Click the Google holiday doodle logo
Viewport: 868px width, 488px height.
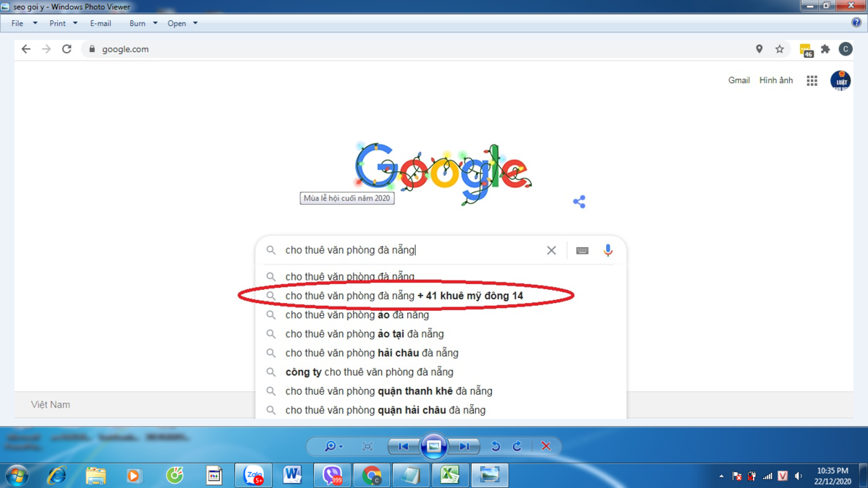tap(443, 174)
